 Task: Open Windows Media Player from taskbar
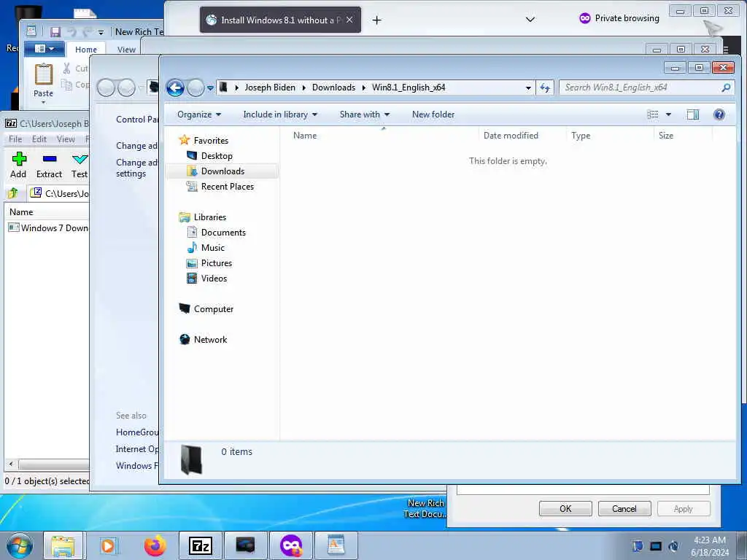[x=108, y=545]
